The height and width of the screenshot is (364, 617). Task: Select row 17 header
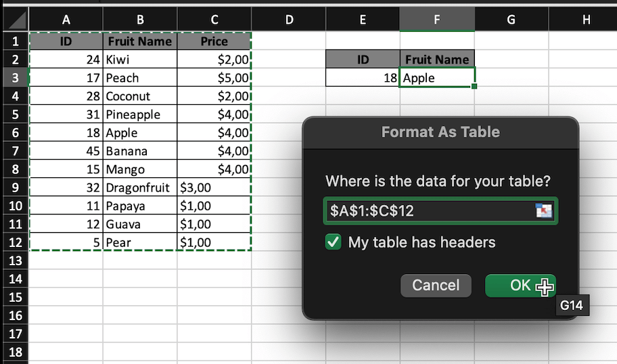coord(16,334)
